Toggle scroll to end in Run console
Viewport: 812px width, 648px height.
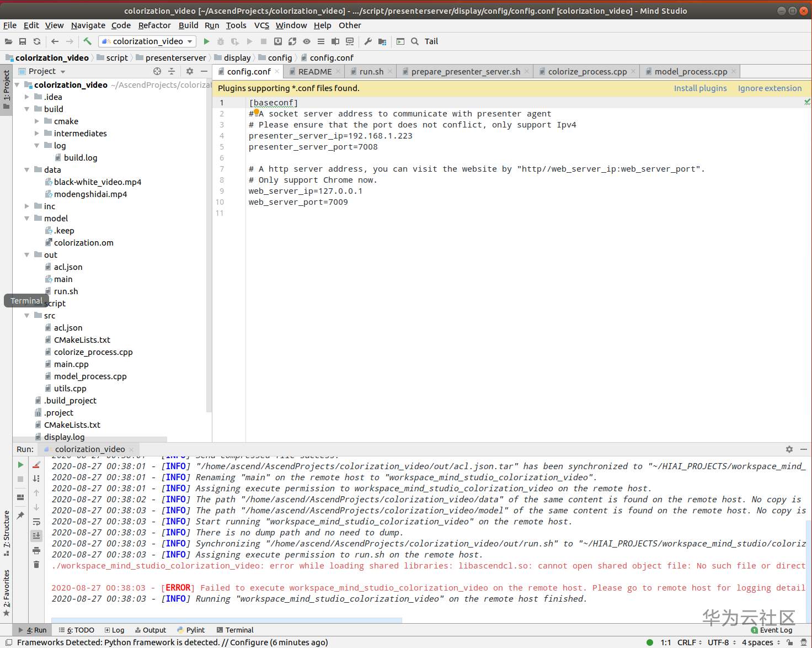[x=36, y=535]
